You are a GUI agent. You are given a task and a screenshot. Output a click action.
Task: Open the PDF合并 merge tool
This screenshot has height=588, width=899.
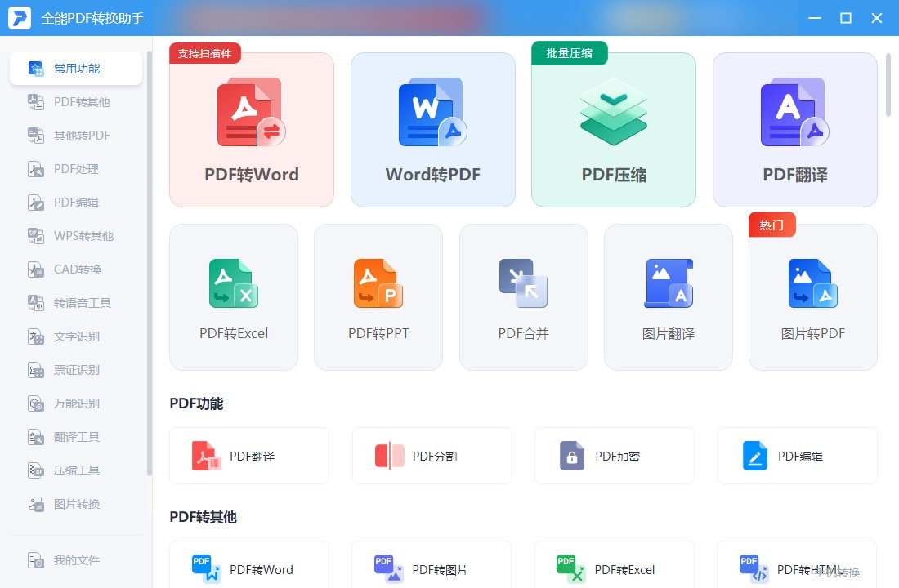[523, 296]
